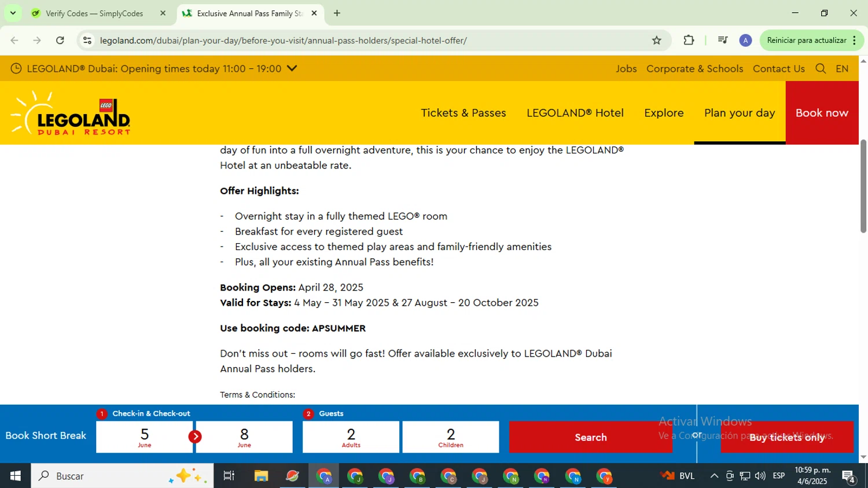View site information icon in address bar
The width and height of the screenshot is (868, 488).
click(87, 41)
